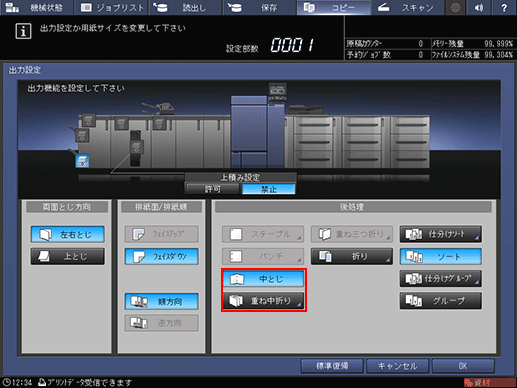Click the 出力設定 window title
The height and width of the screenshot is (388, 517).
click(25, 70)
